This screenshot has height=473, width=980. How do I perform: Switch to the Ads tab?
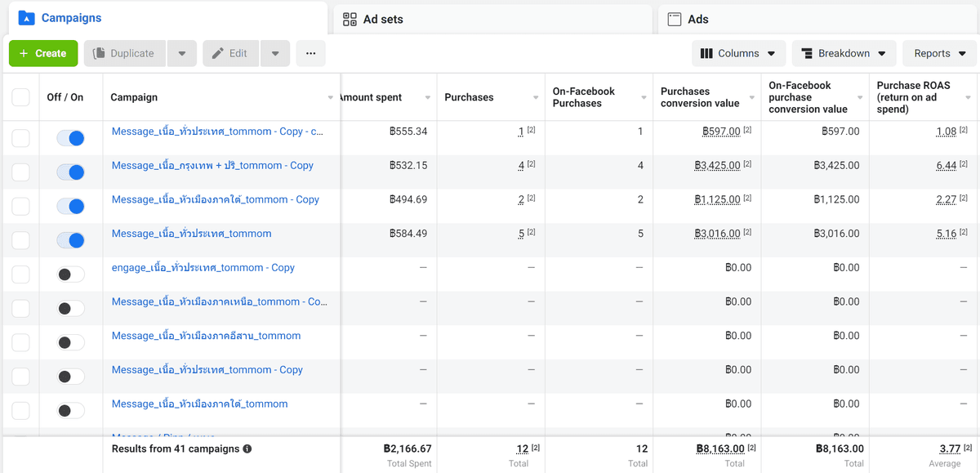pos(817,19)
